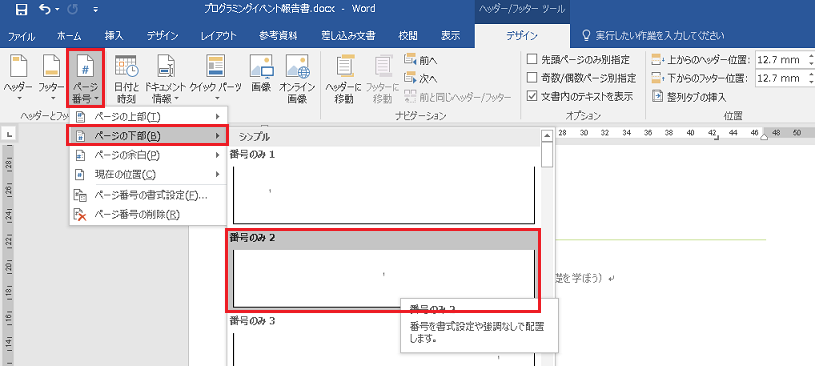
Task: Click the Save icon in title bar
Action: tap(21, 9)
